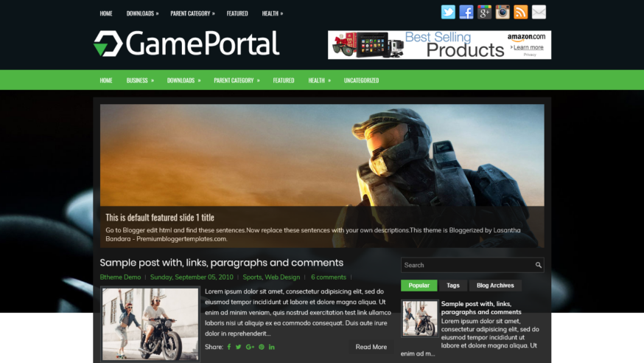Select the Popular tab
This screenshot has width=644, height=363.
coord(419,286)
